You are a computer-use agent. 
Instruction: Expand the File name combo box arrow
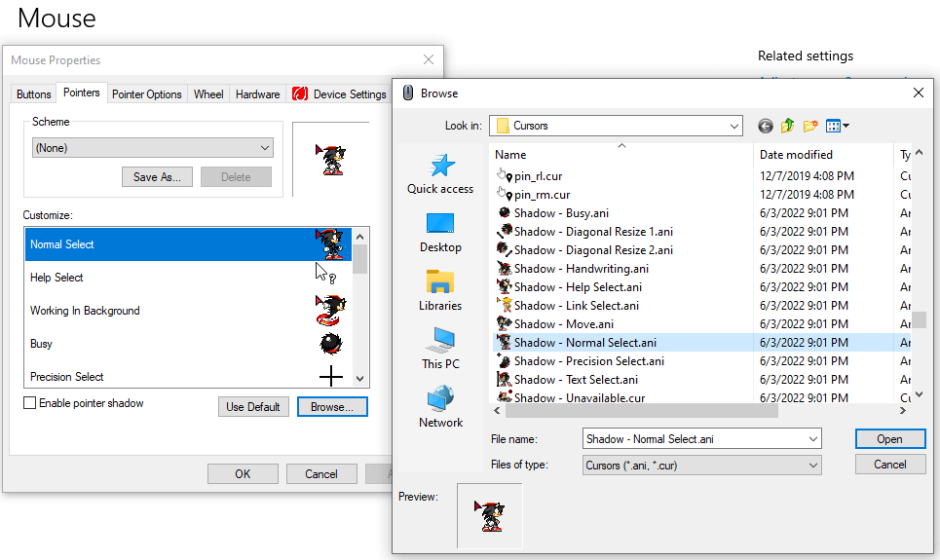[x=813, y=439]
